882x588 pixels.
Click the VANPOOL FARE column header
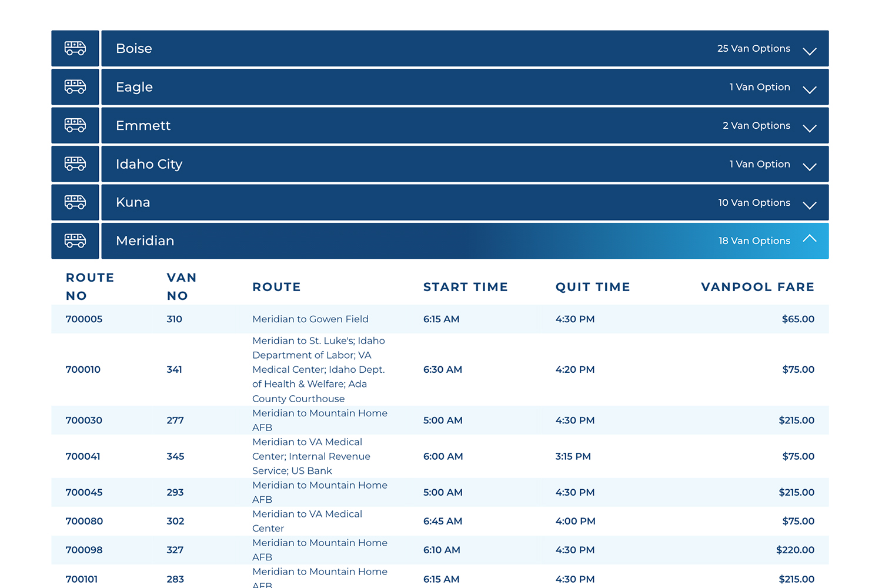[x=757, y=287]
